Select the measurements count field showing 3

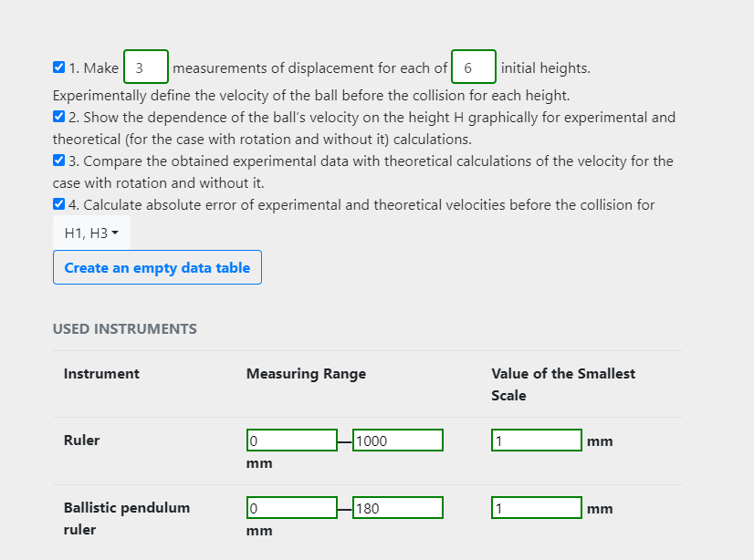[x=145, y=67]
